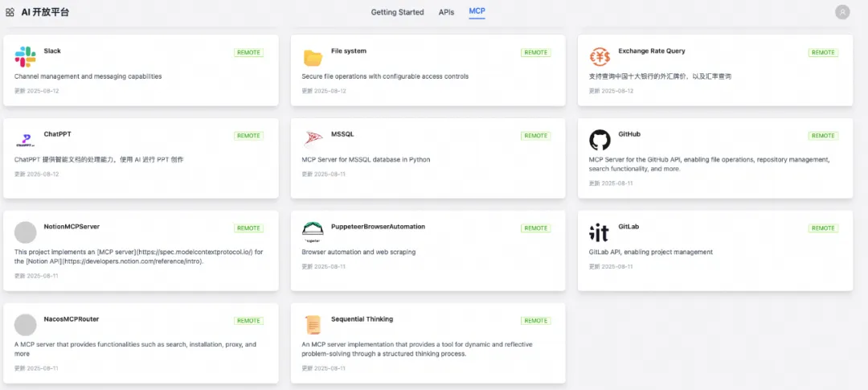868x390 pixels.
Task: Click REMOTE badge on Exchange Rate Query card
Action: point(823,52)
